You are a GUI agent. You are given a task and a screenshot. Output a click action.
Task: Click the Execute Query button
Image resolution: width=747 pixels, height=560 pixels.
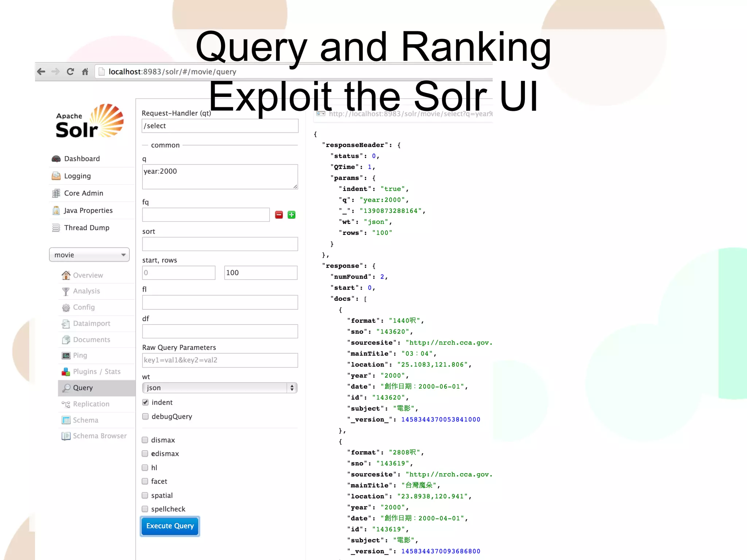(170, 526)
